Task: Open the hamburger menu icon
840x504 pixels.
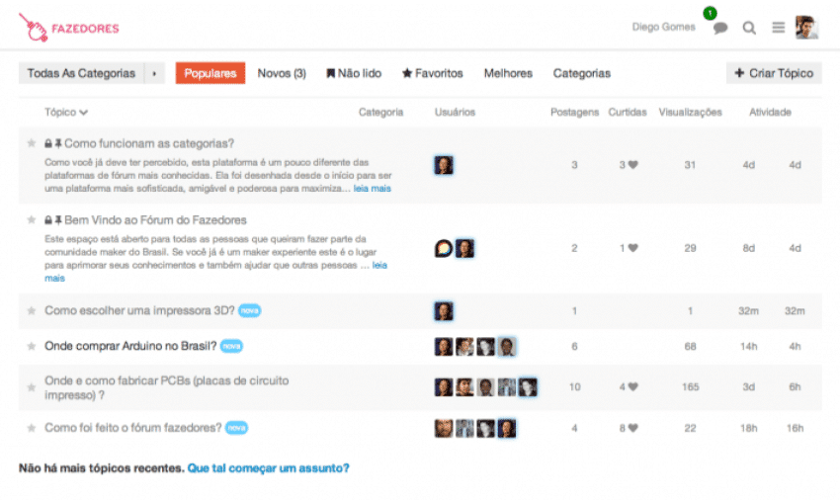Action: pyautogui.click(x=779, y=28)
